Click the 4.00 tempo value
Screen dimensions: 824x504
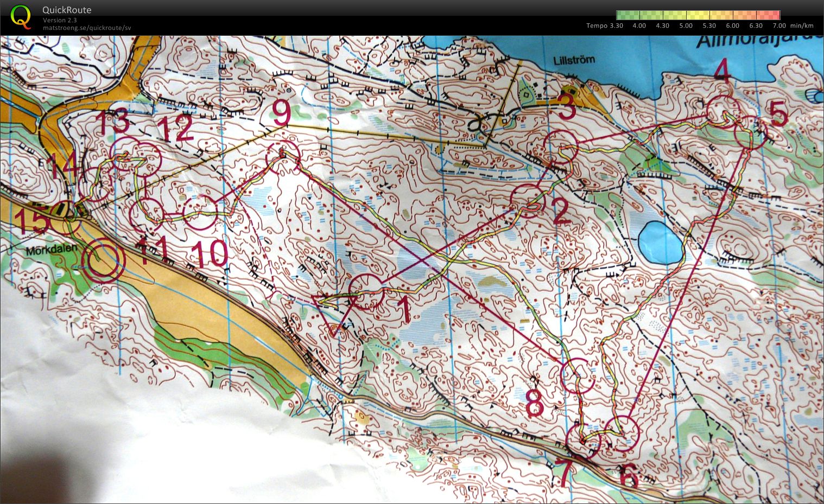[x=639, y=25]
